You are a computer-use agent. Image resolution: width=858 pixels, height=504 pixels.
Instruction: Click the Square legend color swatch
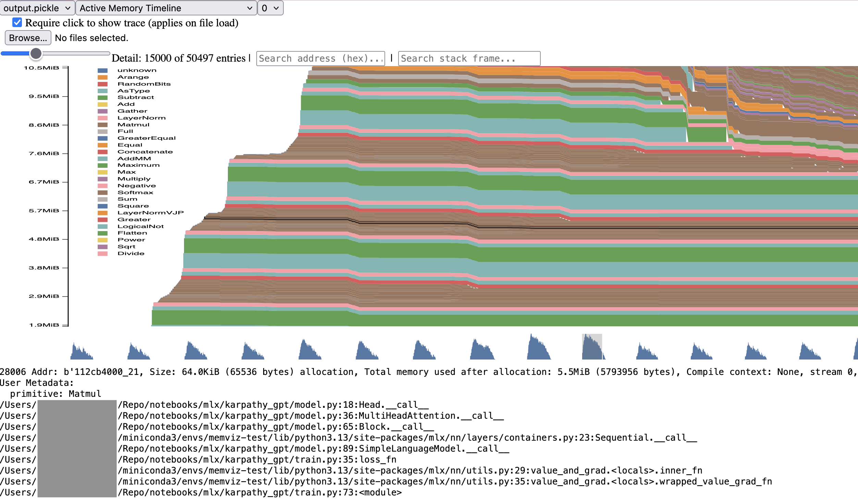pos(103,206)
